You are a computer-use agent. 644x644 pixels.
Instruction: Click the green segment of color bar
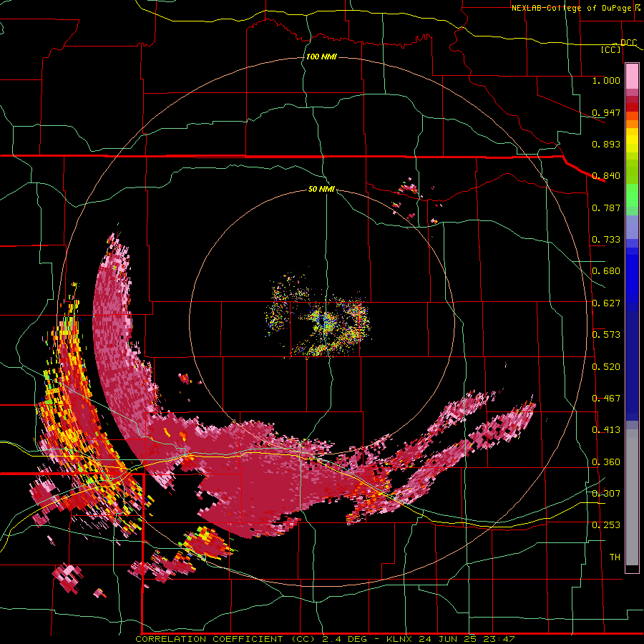[x=632, y=195]
